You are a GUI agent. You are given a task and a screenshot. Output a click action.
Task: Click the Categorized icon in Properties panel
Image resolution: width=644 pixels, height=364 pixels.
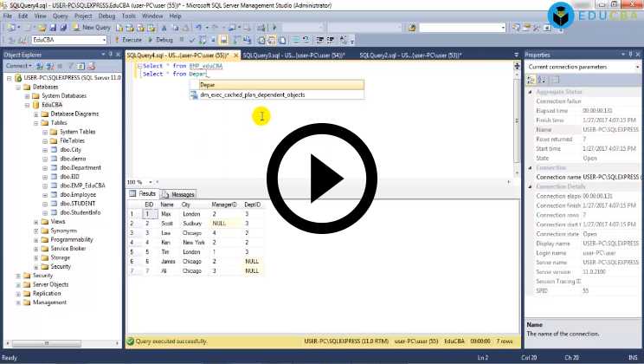point(531,80)
